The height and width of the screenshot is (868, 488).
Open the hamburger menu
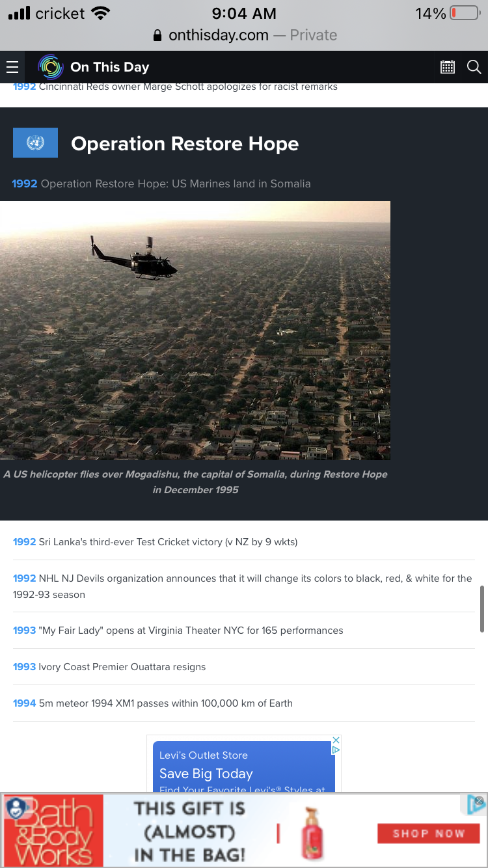click(12, 67)
